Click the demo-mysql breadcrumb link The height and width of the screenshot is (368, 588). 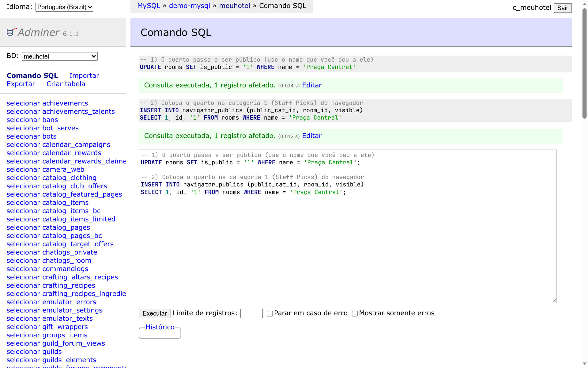190,6
